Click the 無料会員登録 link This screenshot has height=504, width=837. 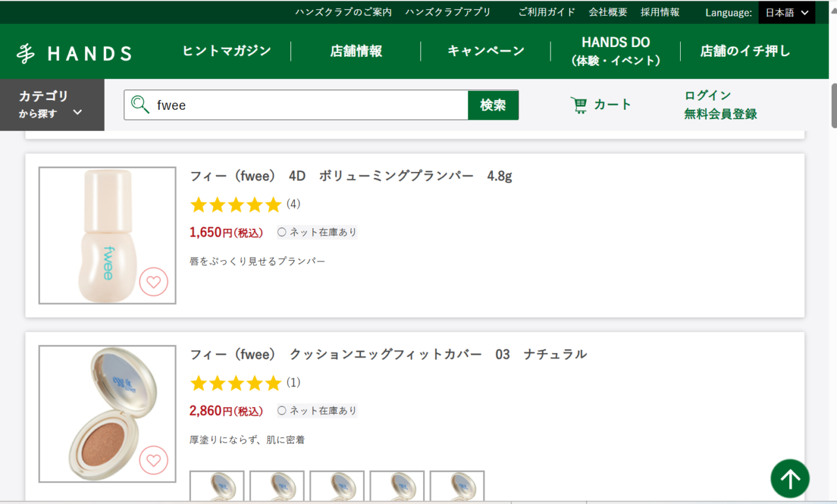(x=721, y=114)
